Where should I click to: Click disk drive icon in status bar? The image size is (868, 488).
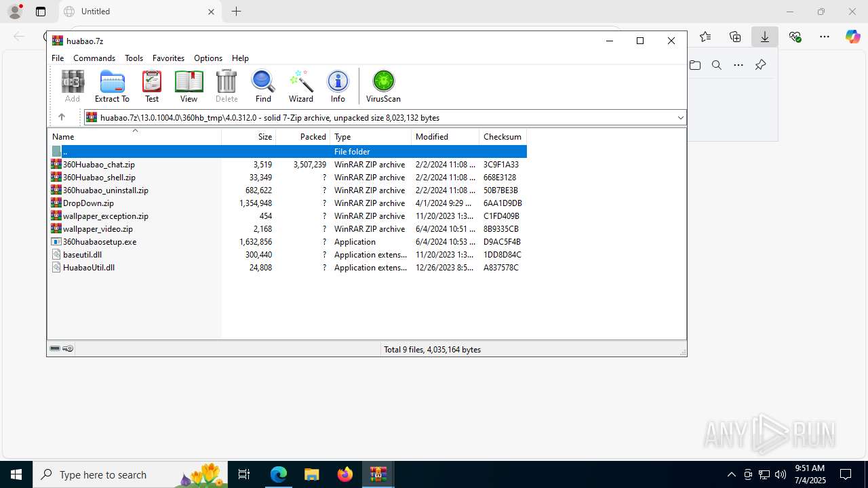[x=55, y=349]
